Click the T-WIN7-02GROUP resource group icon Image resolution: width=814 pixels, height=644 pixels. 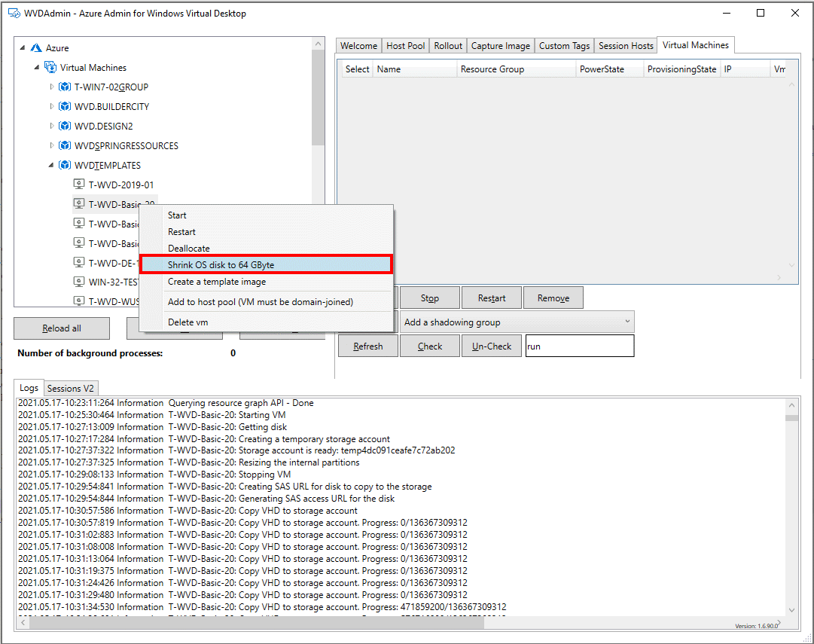[65, 87]
